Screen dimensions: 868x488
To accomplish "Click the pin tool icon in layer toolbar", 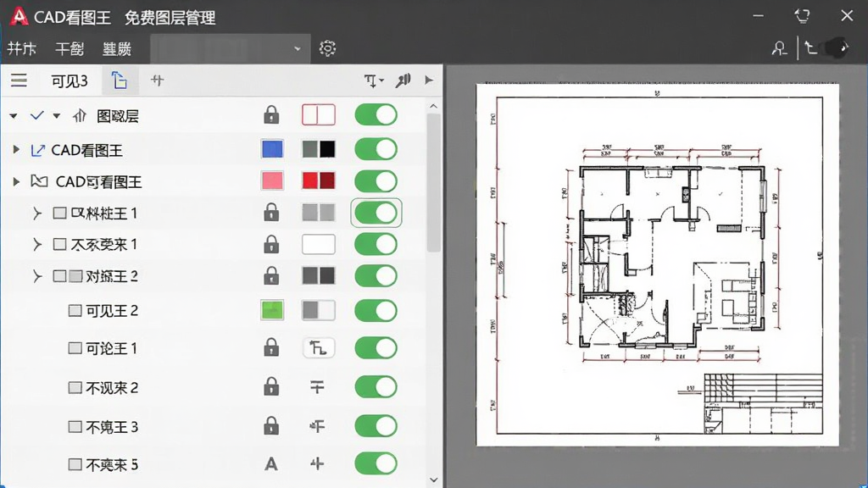I will (x=403, y=80).
